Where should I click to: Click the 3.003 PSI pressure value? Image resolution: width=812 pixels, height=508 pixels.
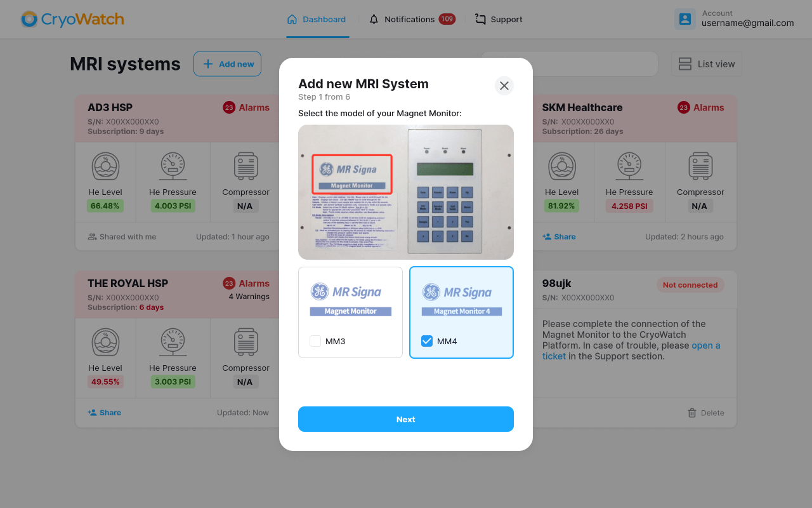(x=173, y=382)
